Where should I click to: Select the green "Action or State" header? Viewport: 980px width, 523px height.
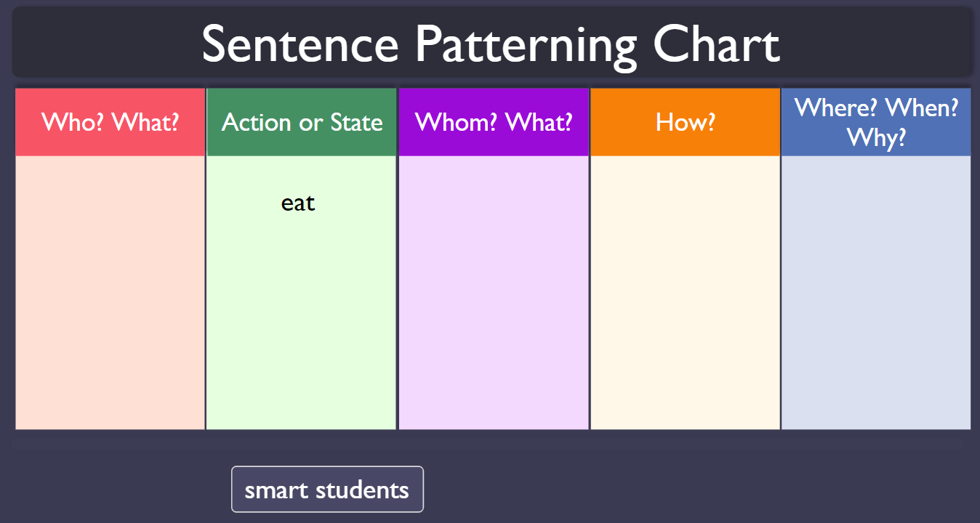click(302, 122)
